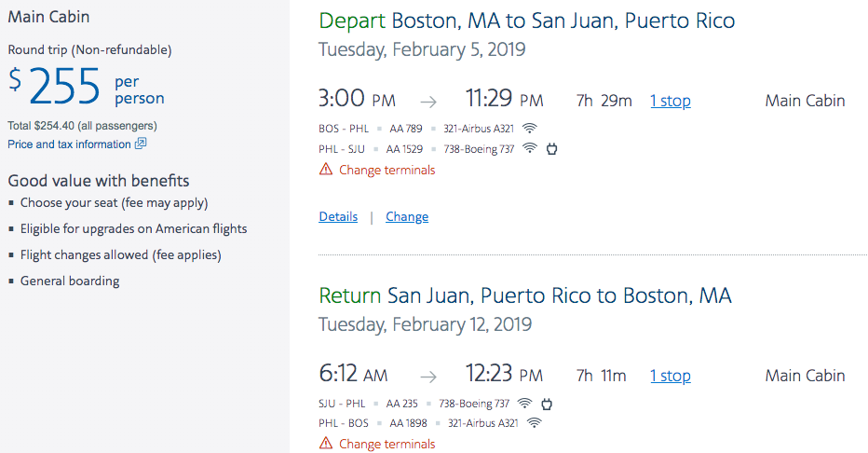Click the arrow between 3:00 PM and 11:29 PM
This screenshot has height=453, width=868.
pyautogui.click(x=428, y=102)
